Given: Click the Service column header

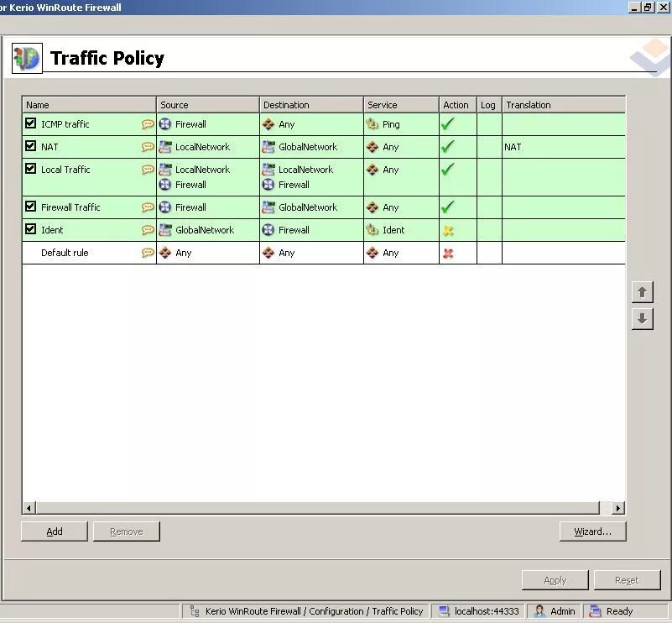Looking at the screenshot, I should (401, 105).
